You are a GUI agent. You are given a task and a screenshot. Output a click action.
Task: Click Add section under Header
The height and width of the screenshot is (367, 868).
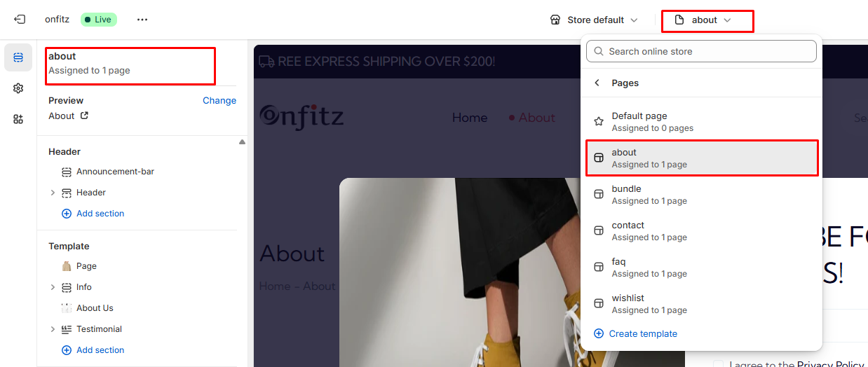100,214
